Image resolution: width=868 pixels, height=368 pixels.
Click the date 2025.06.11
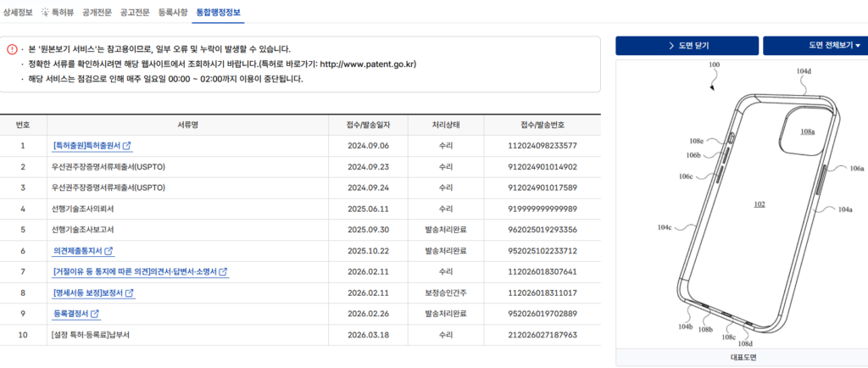pyautogui.click(x=368, y=209)
